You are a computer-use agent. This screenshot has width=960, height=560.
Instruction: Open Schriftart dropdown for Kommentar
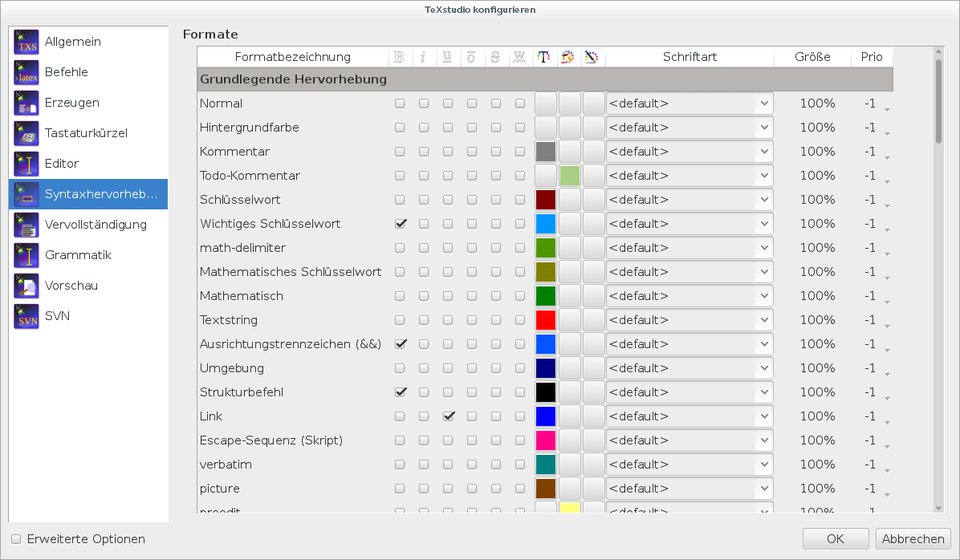tap(689, 152)
